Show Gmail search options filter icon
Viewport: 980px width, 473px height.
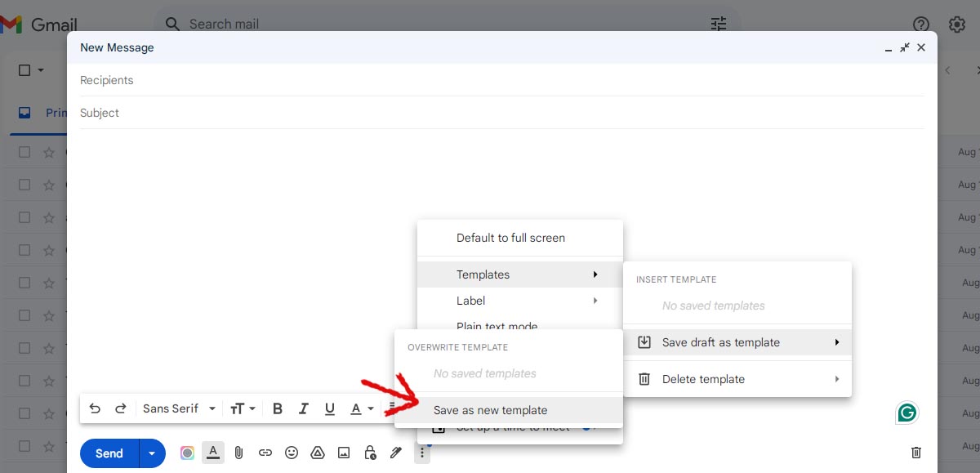(x=719, y=24)
